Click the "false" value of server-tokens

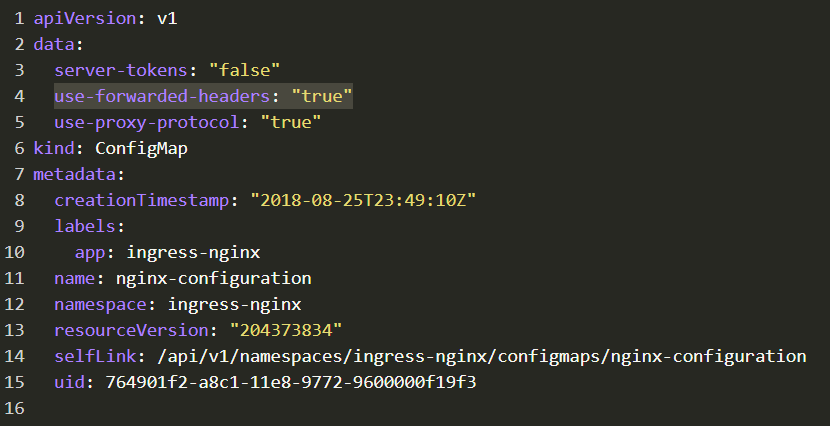pos(244,70)
